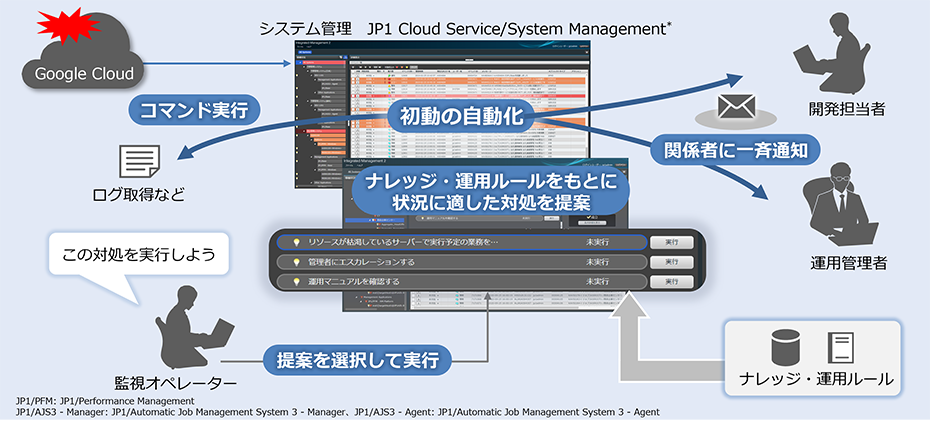Click the システム管理 JP1 Cloud Service/System Management title
The height and width of the screenshot is (424, 930).
pos(464,28)
